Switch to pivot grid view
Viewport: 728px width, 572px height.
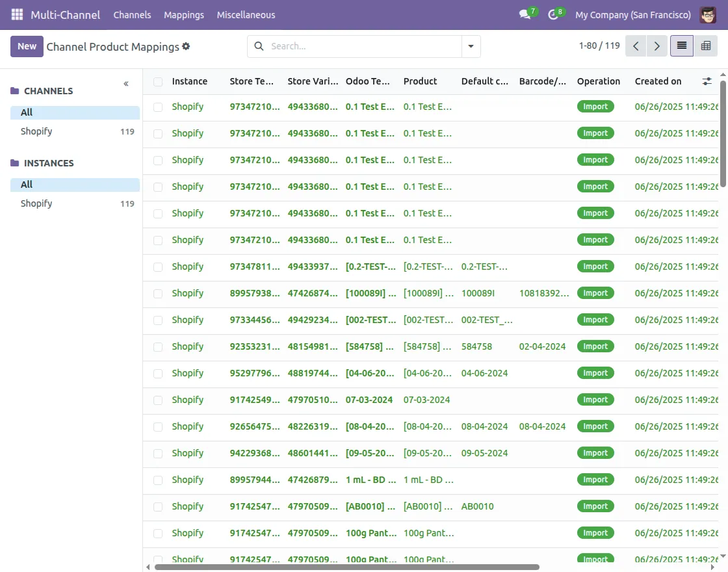706,46
